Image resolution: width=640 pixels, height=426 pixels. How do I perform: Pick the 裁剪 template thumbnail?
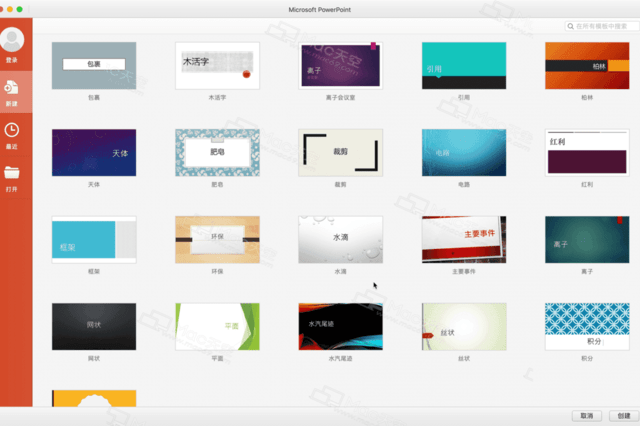[340, 152]
